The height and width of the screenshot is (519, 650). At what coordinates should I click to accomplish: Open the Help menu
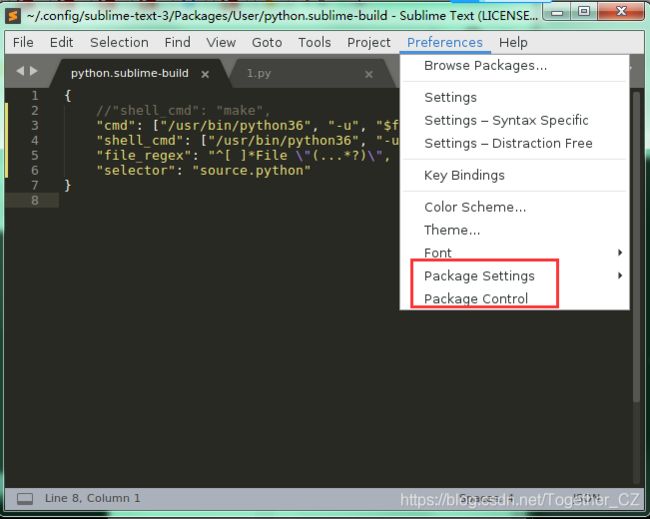(513, 43)
